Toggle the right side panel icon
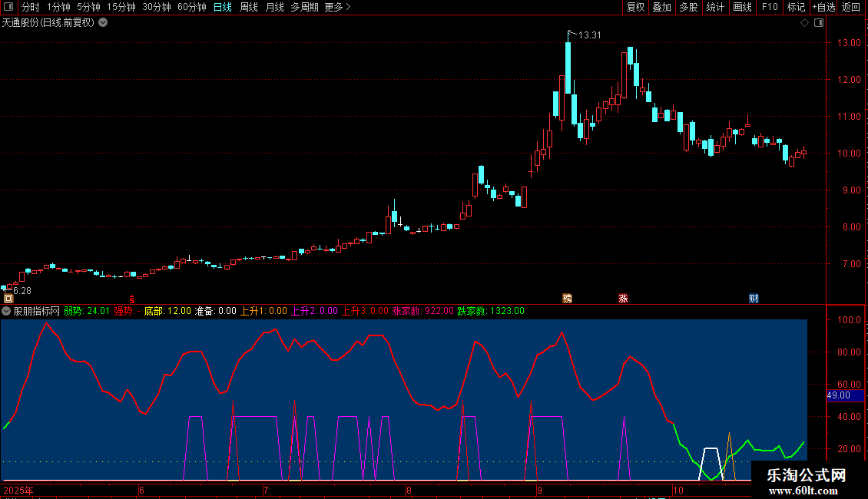868x499 pixels. coord(820,23)
